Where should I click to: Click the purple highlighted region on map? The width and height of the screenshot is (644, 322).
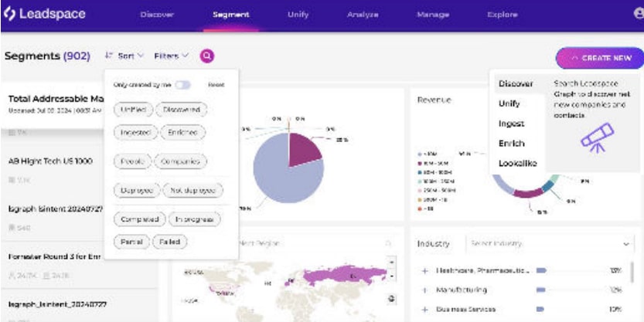[x=345, y=275]
